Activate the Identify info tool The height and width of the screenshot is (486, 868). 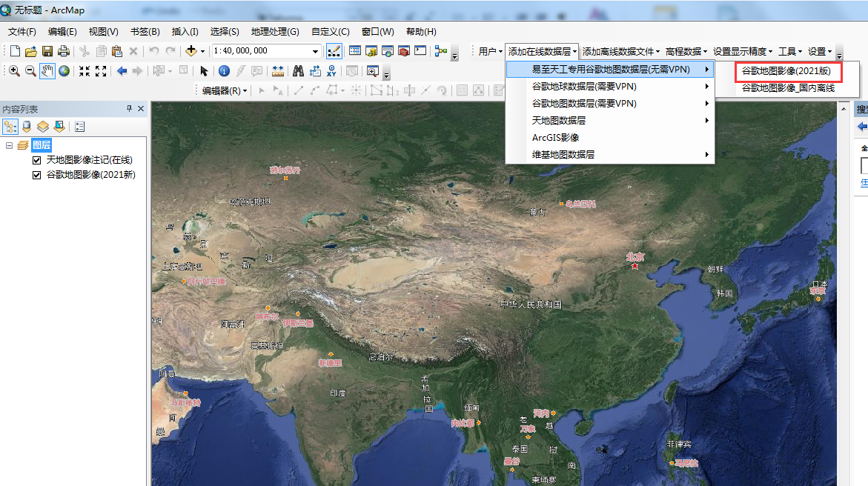coord(224,71)
